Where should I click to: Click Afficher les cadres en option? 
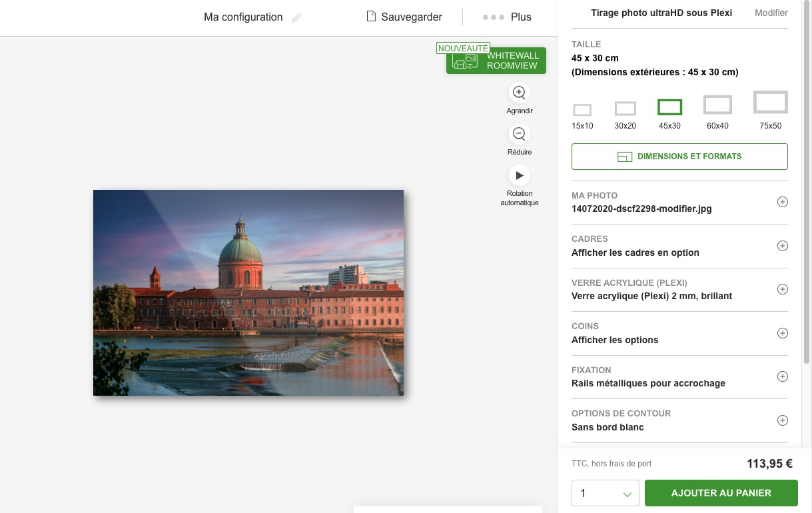635,253
